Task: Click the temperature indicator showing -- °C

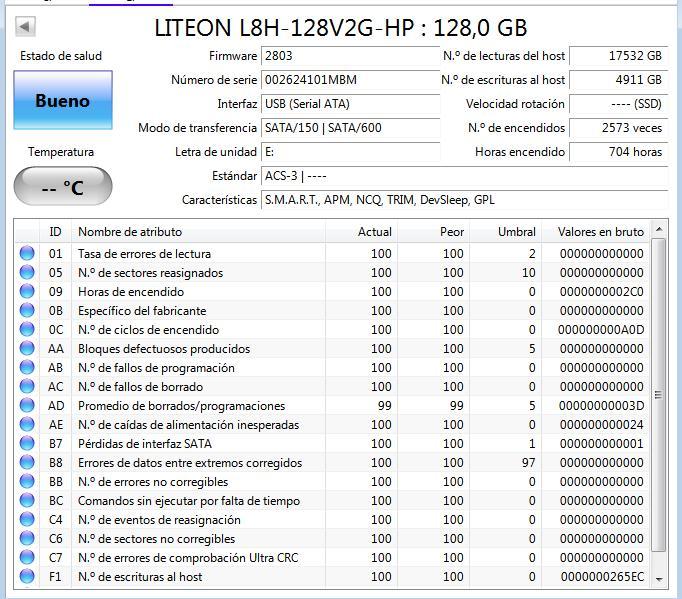Action: click(x=63, y=186)
